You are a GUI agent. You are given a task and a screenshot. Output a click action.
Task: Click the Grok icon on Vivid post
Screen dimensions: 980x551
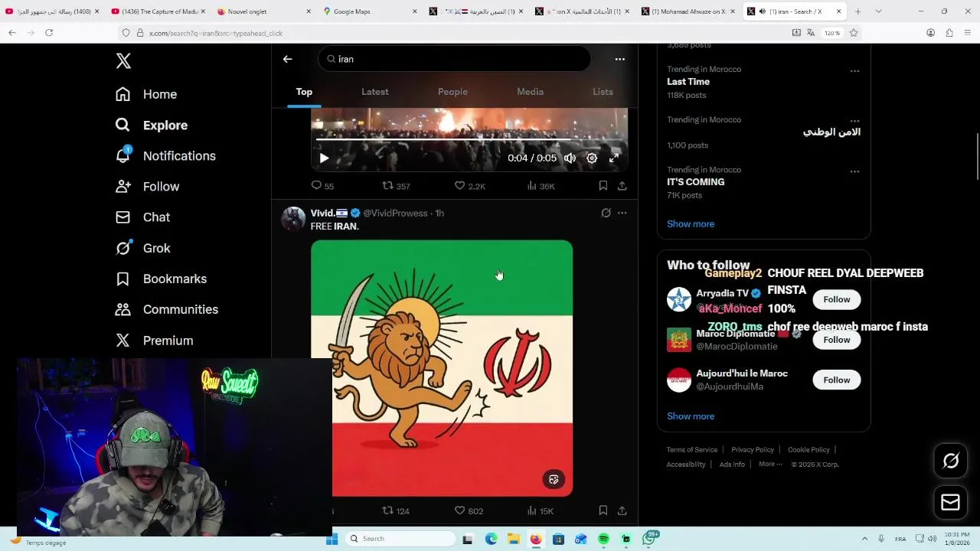606,213
